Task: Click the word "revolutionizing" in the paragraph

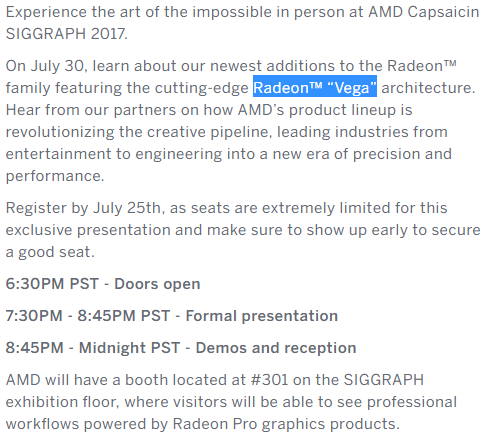Action: tap(60, 132)
